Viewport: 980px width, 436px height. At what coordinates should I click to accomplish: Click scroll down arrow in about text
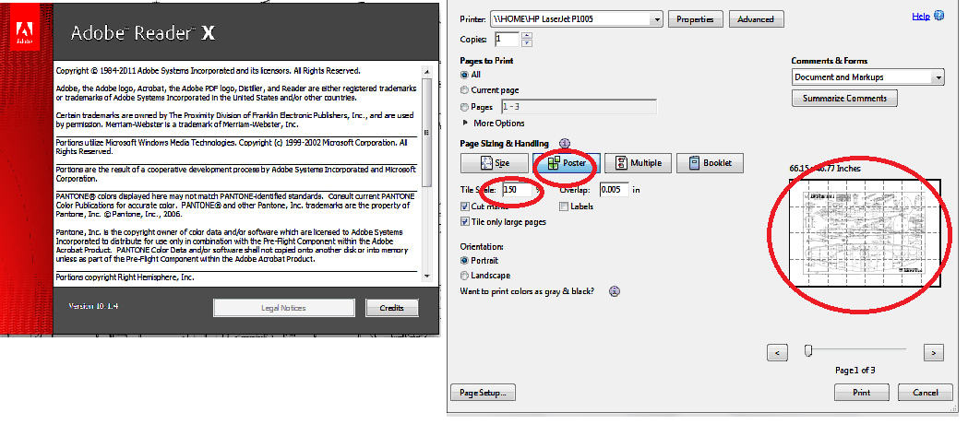pyautogui.click(x=427, y=276)
